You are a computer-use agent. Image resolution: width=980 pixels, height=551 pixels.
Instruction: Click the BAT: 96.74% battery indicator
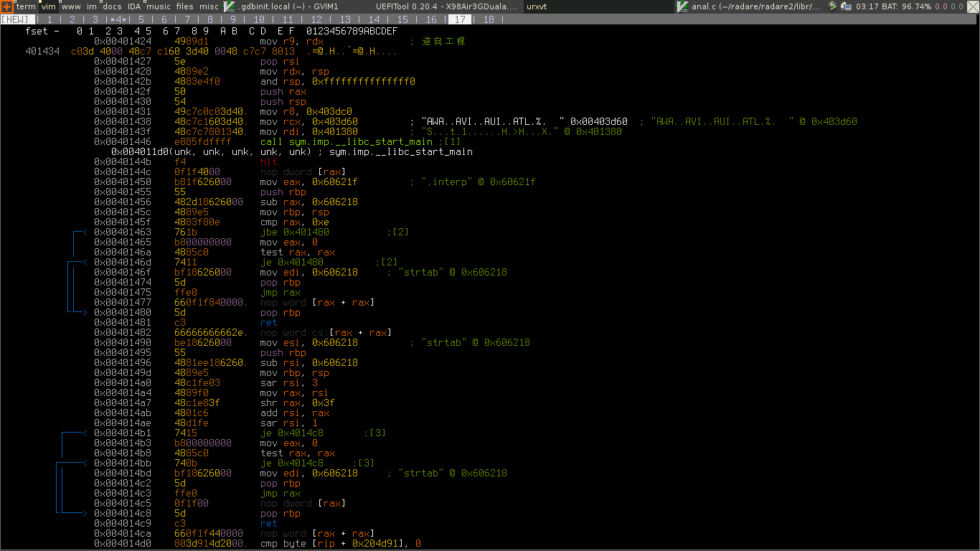pyautogui.click(x=907, y=6)
